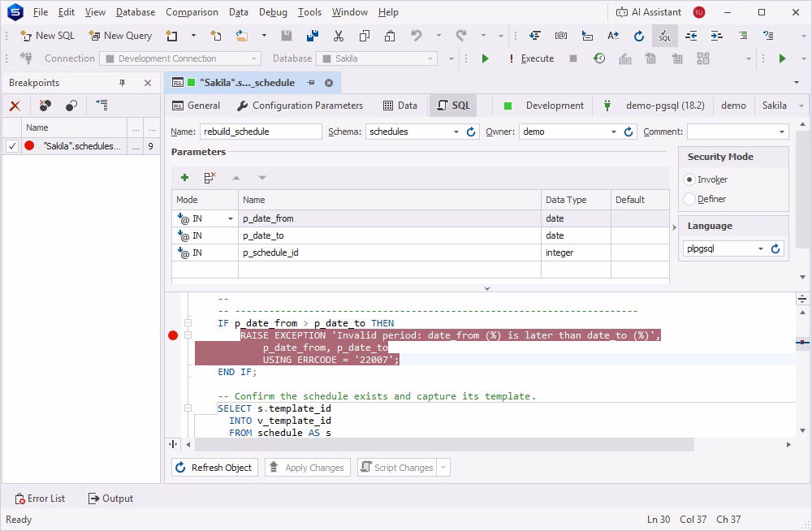Close the Sakila schedule document tab
812x531 pixels.
click(329, 83)
